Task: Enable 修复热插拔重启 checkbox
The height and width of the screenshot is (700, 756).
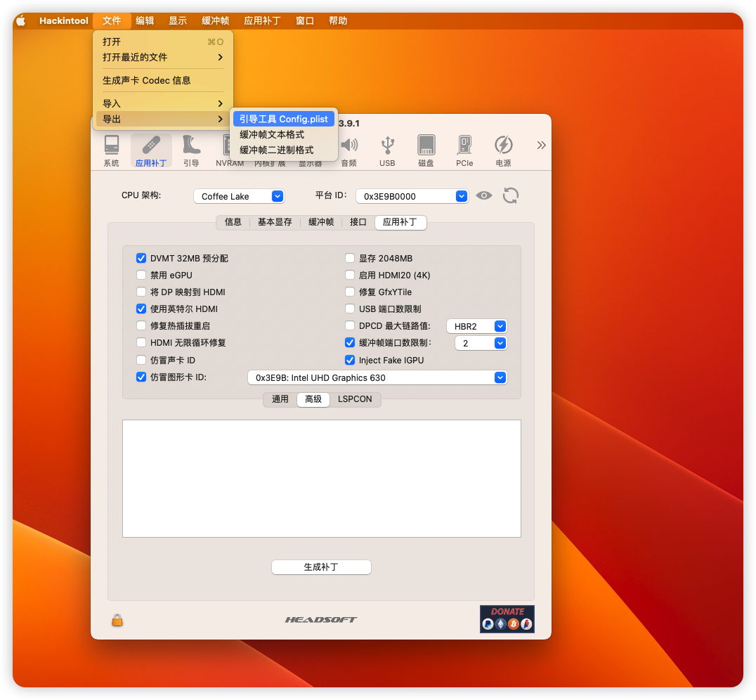Action: click(x=141, y=325)
